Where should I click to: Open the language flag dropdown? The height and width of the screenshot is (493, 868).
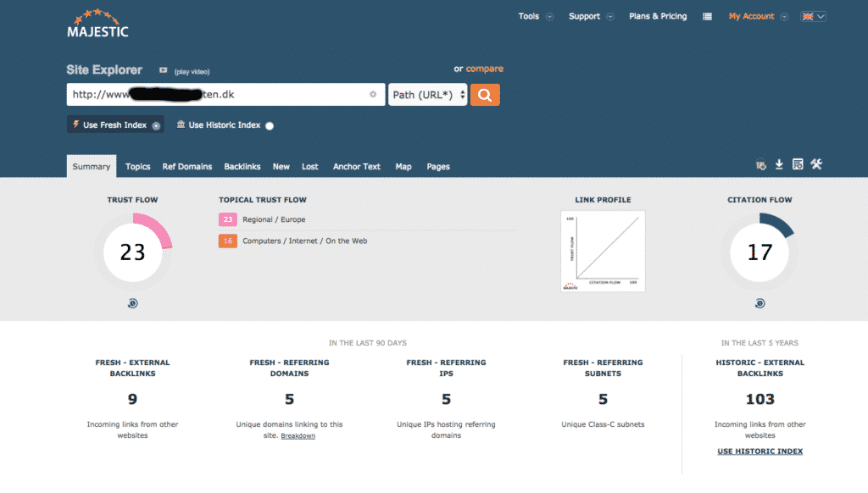point(813,17)
